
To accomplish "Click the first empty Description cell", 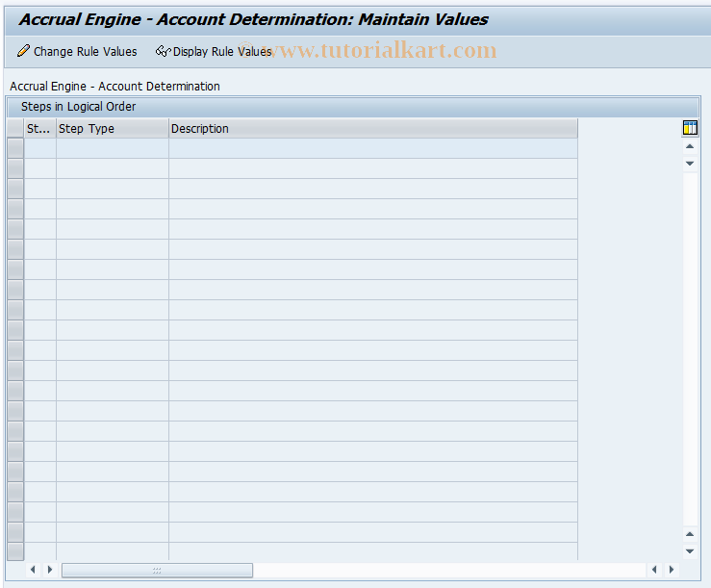I will click(x=373, y=148).
